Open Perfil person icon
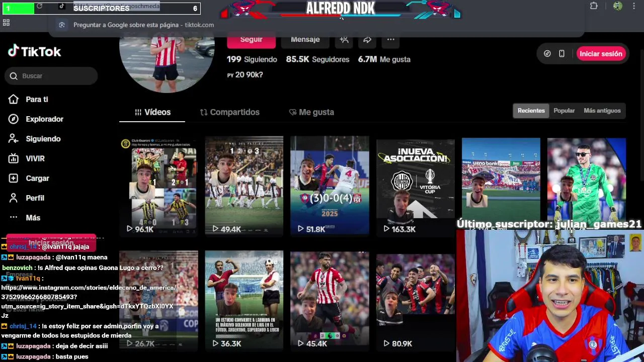This screenshot has height=362, width=644. pos(14,198)
